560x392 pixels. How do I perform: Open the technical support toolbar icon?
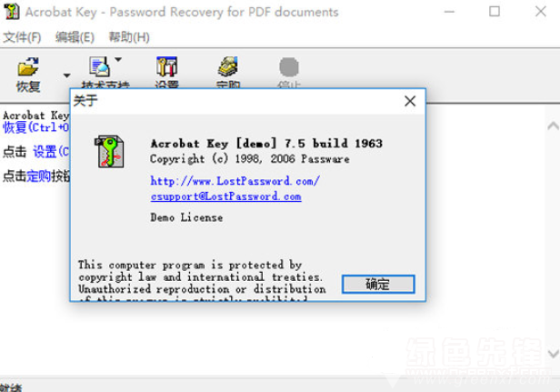point(99,66)
